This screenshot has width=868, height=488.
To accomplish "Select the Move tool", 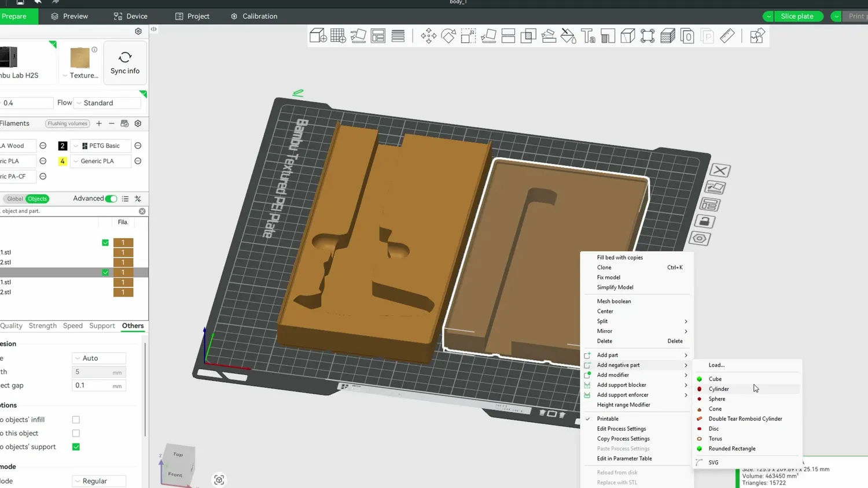I will (x=428, y=36).
